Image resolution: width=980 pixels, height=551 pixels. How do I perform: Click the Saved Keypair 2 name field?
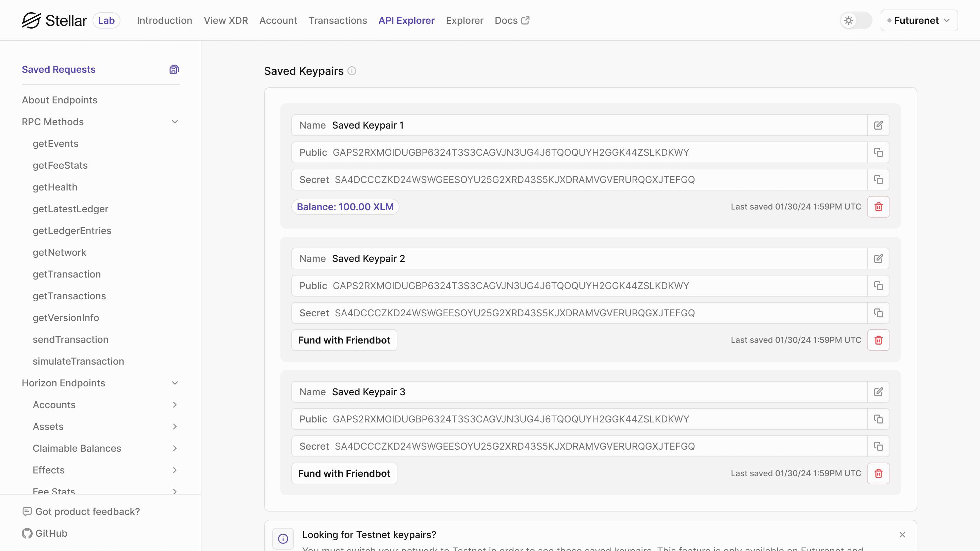coord(579,258)
